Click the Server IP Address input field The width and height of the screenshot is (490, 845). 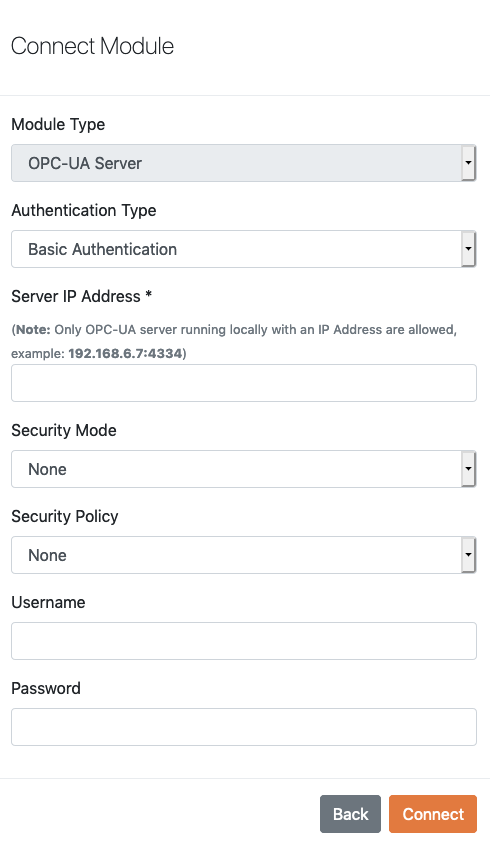[x=244, y=383]
